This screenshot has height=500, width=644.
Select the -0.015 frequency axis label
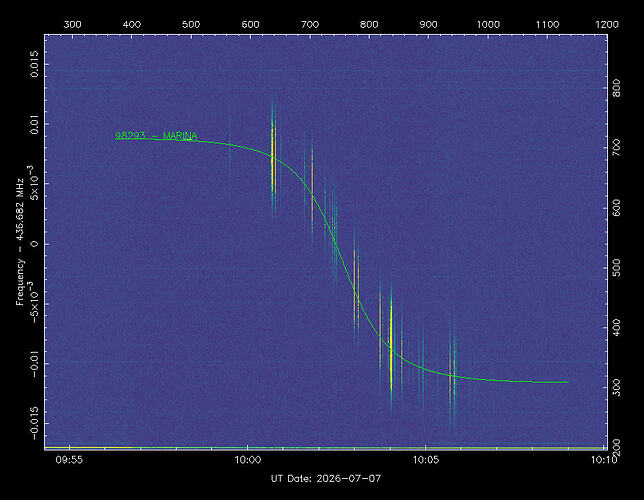click(34, 423)
